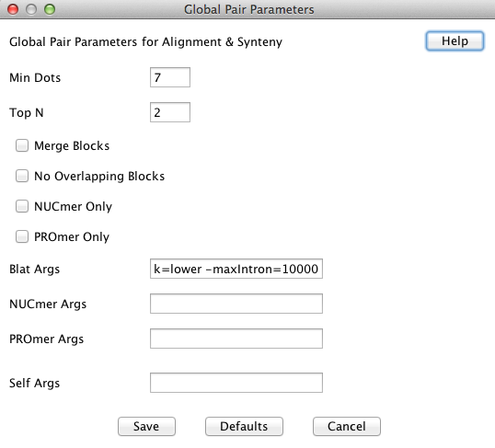Click the Alignment & Synteny heading text
Screen dimensions: 495x448
[222, 42]
